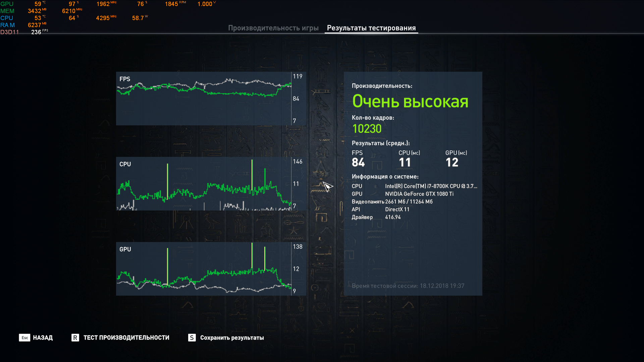Start ТЕСТ ПРОИЗВОДИТЕЛЬНОСТИ benchmark again
Viewport: 644px width, 362px height.
(120, 338)
